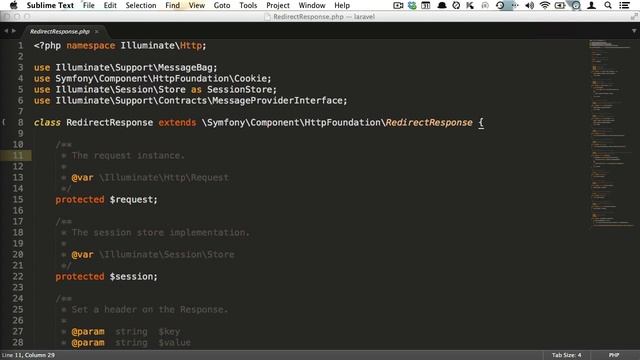Screen dimensions: 640x360
Task: Click the fold marker beside line 8
Action: pos(4,122)
